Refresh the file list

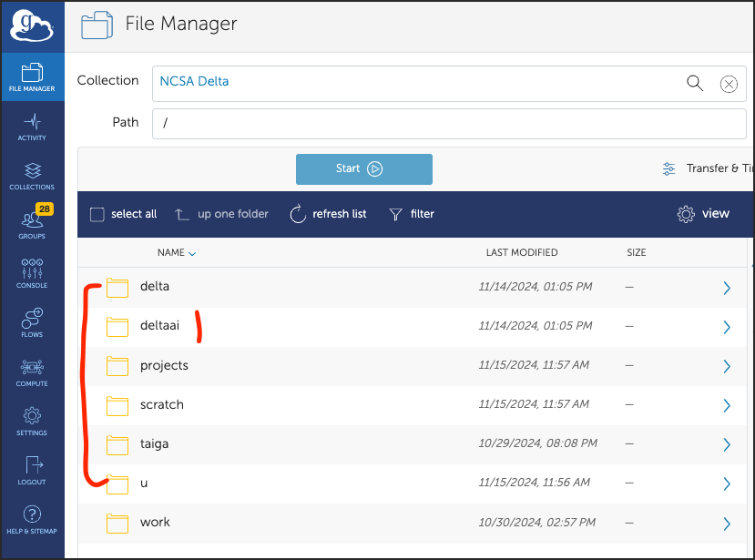coord(328,214)
